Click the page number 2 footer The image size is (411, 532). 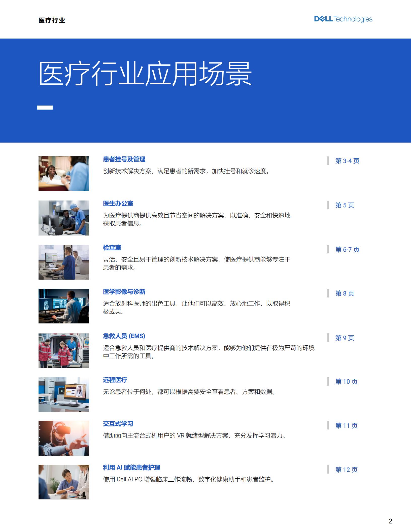(x=390, y=521)
